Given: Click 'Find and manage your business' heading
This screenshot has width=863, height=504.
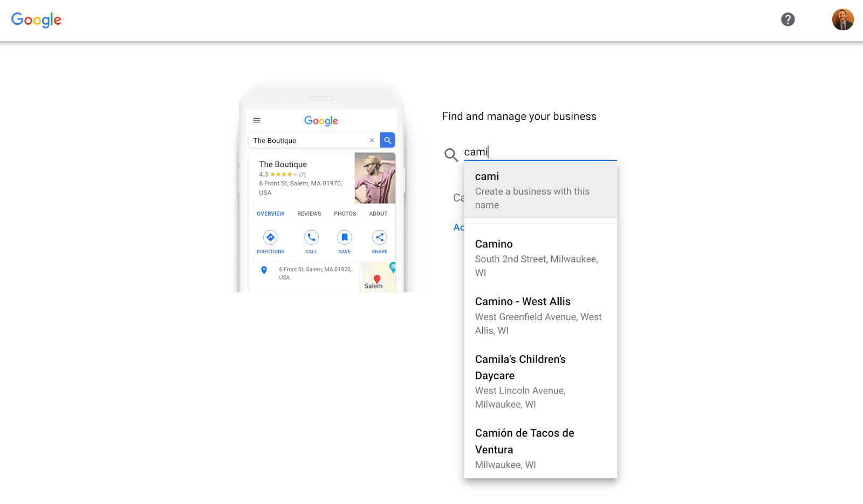Looking at the screenshot, I should click(x=519, y=116).
